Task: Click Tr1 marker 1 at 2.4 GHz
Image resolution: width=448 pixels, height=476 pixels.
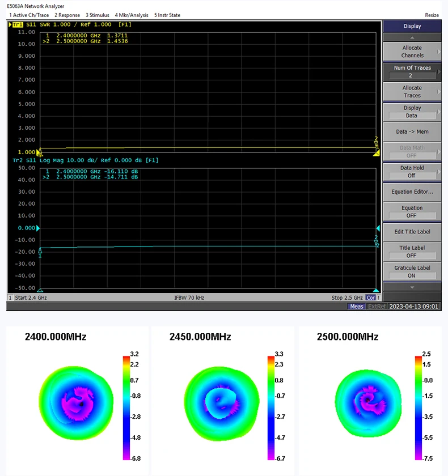Action: point(40,151)
